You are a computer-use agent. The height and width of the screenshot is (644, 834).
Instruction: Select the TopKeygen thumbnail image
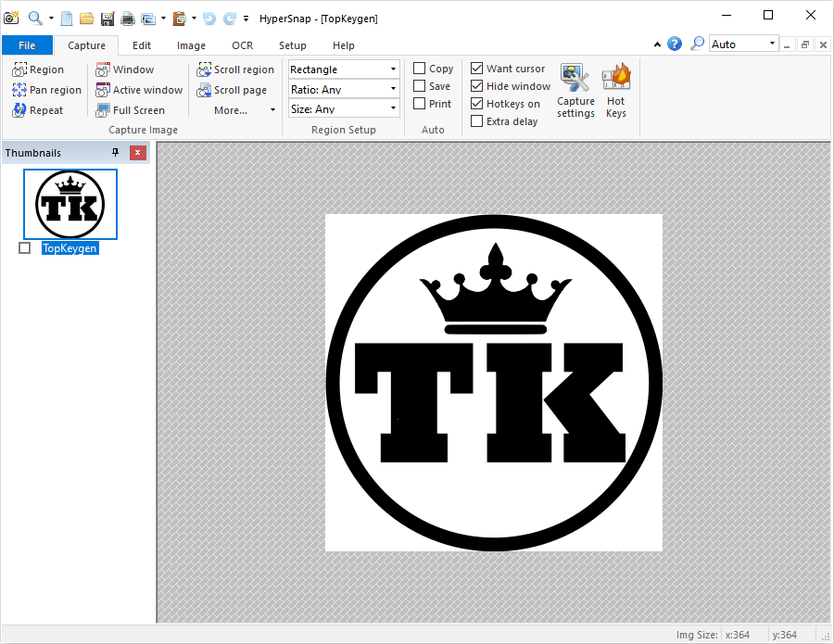coord(70,204)
